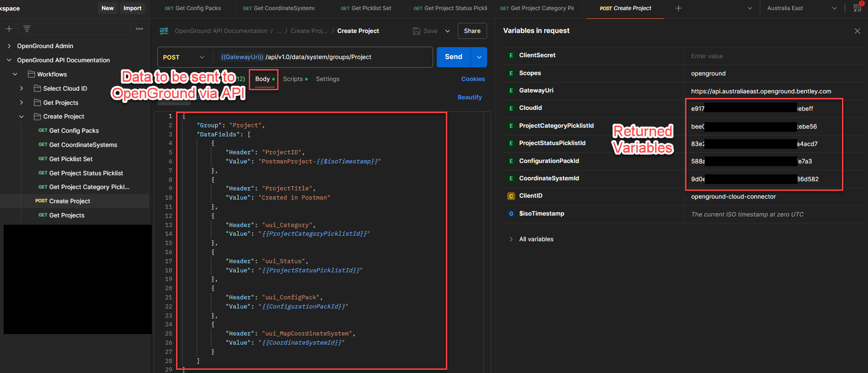Screen dimensions: 868x373
Task: Open the POST method dropdown
Action: tap(183, 57)
